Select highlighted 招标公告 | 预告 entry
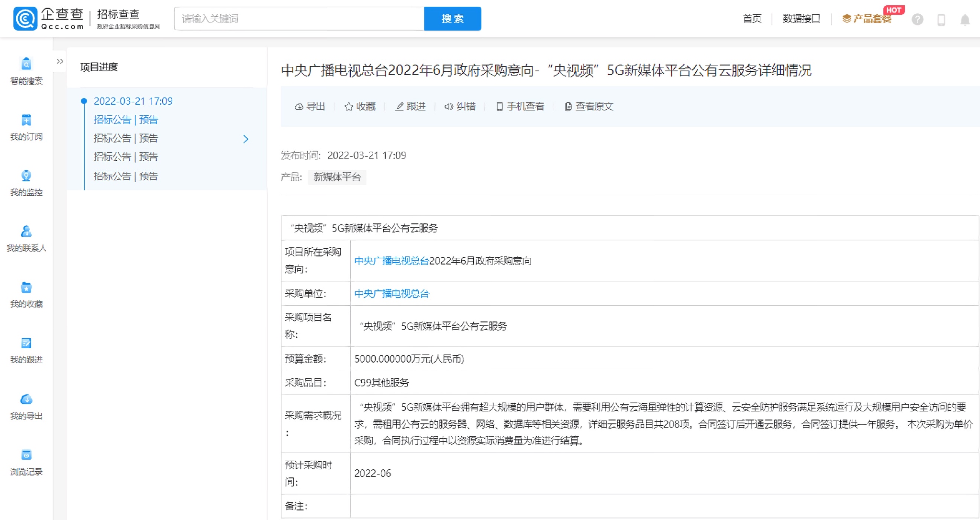 coord(126,120)
